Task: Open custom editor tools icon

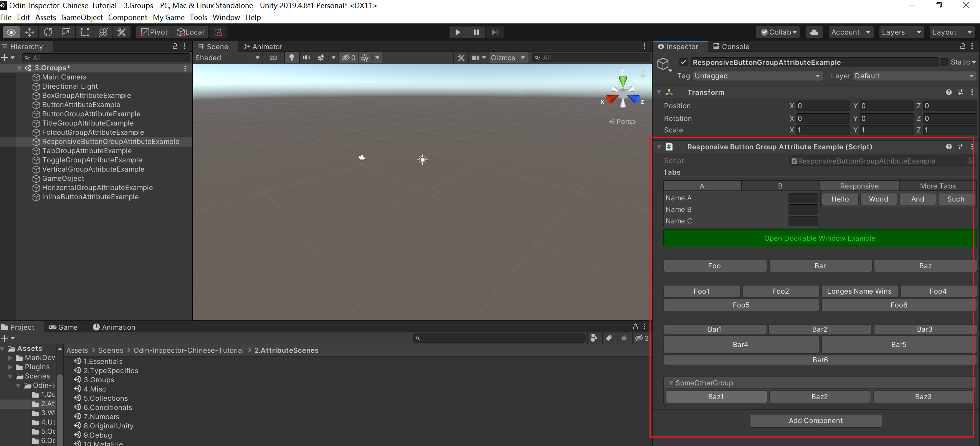Action: 122,32
